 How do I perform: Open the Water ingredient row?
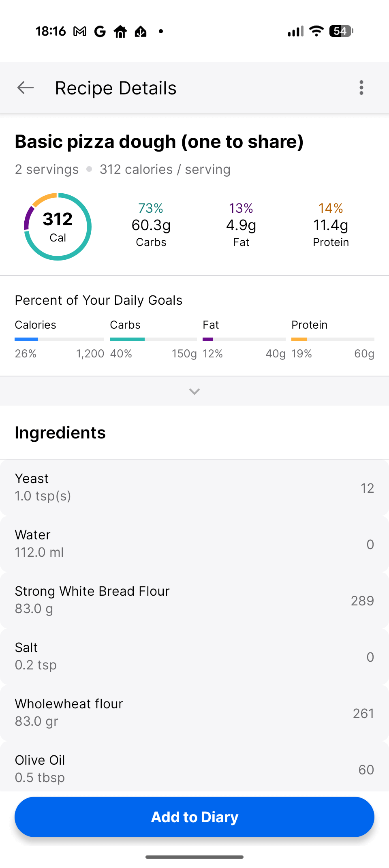pyautogui.click(x=194, y=544)
